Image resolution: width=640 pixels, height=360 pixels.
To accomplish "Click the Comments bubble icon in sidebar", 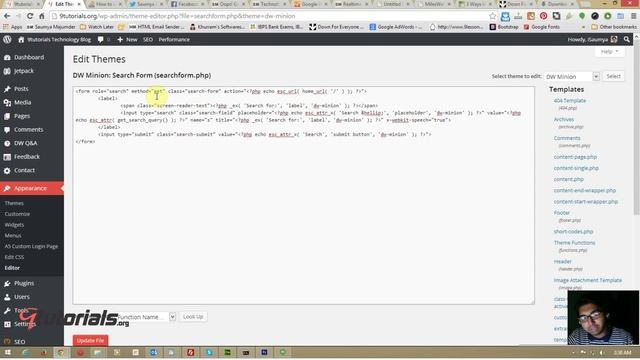I will pyautogui.click(x=7, y=130).
